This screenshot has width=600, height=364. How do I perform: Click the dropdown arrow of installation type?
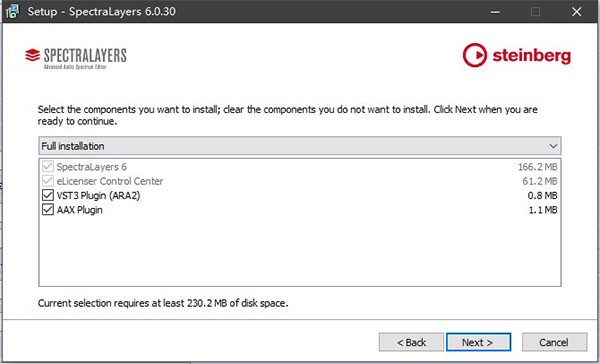[x=553, y=146]
